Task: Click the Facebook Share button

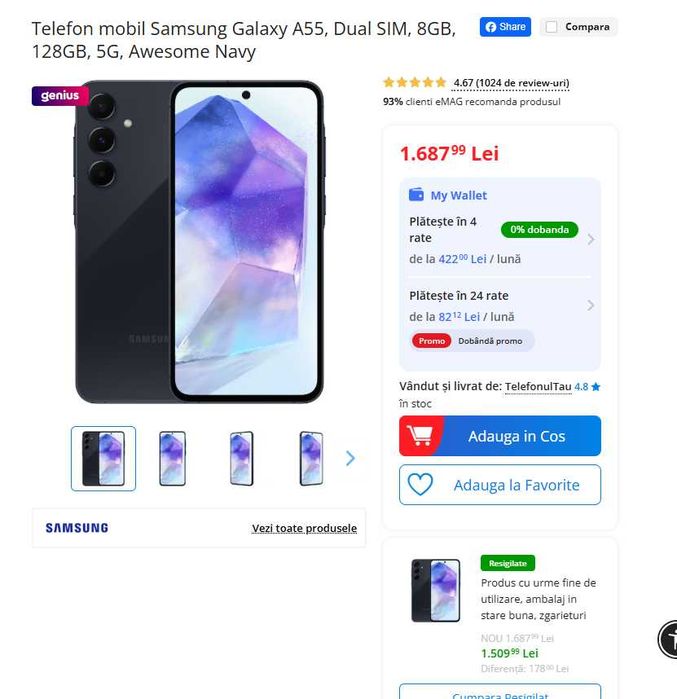Action: pyautogui.click(x=505, y=27)
